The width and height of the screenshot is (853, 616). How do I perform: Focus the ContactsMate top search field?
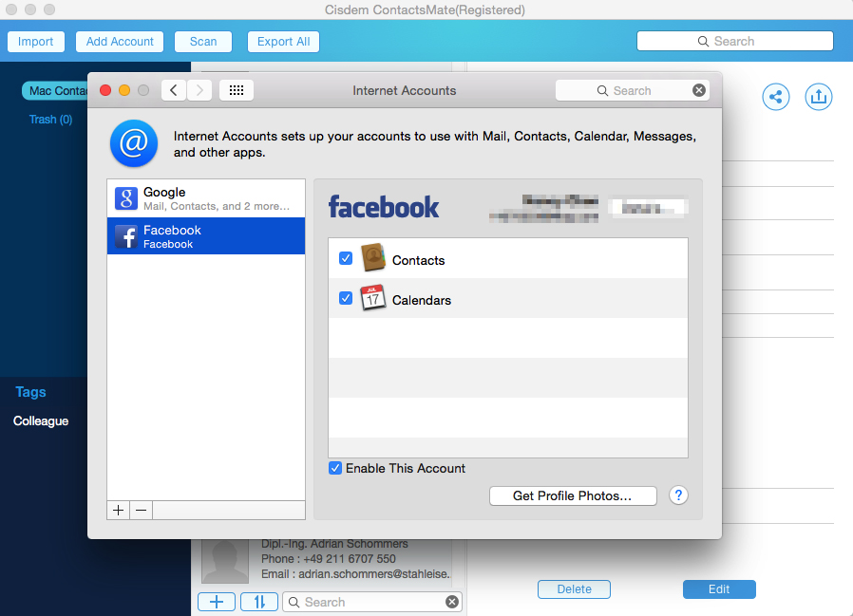(735, 42)
